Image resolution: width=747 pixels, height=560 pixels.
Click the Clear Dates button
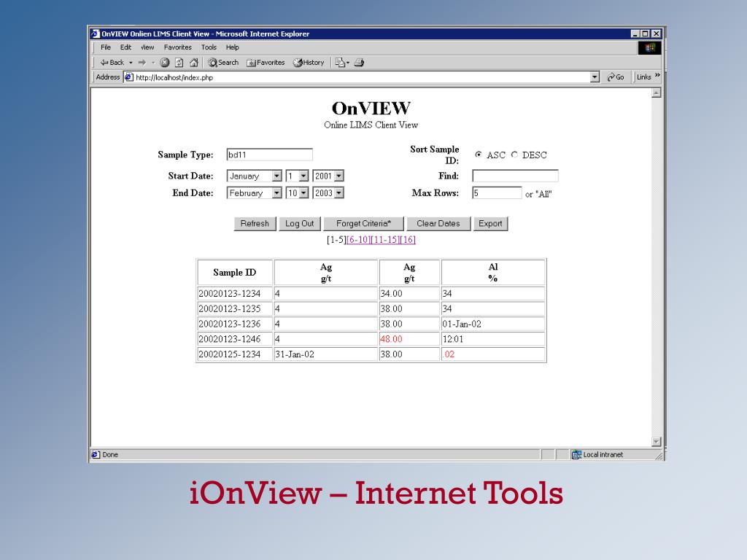point(438,224)
